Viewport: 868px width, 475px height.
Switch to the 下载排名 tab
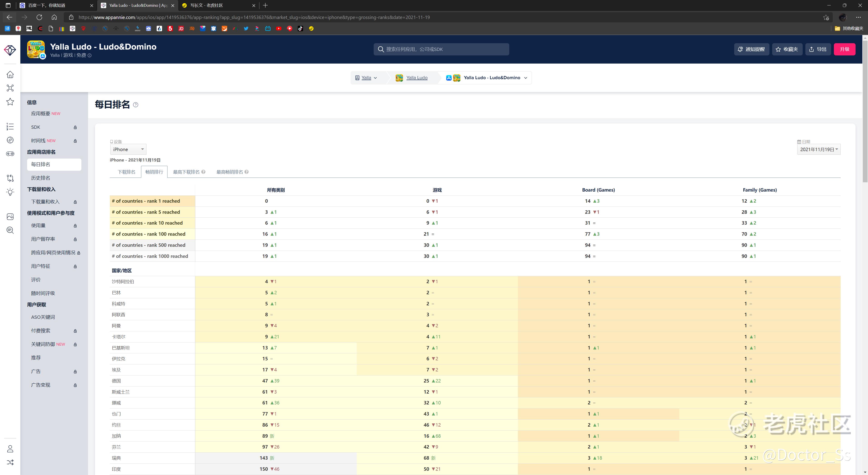pyautogui.click(x=126, y=172)
